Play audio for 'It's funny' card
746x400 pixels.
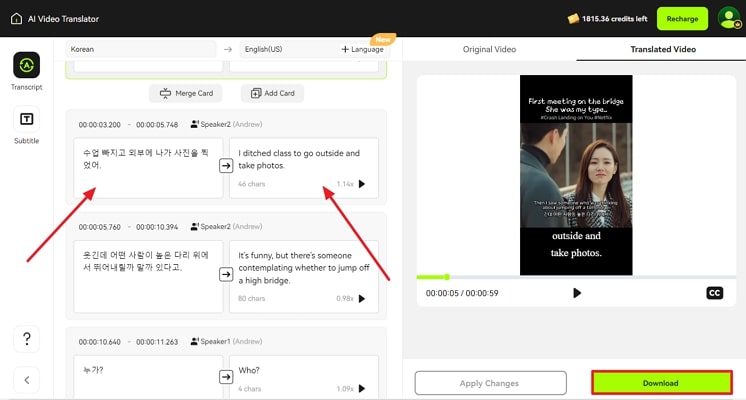(362, 299)
